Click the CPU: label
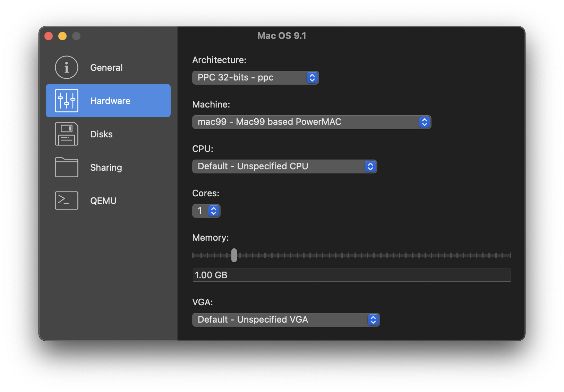Viewport: 564px width, 392px height. point(203,149)
